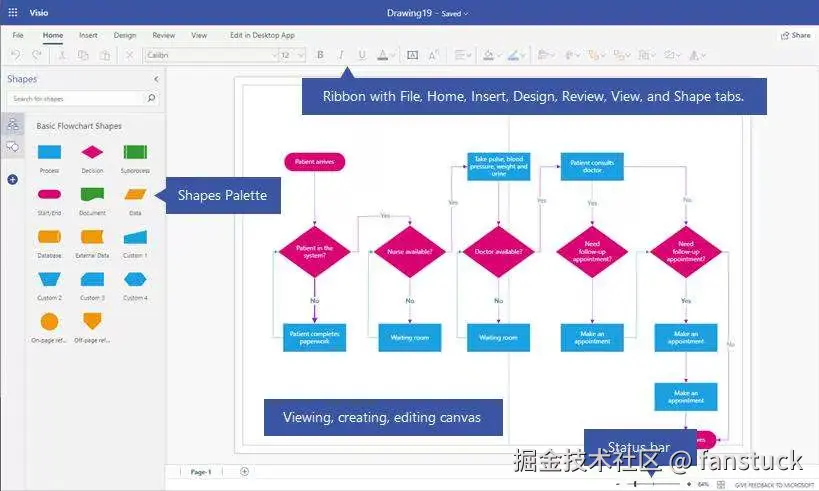This screenshot has height=491, width=819.
Task: Select the 'Nurse available?' diamond on canvas
Action: pyautogui.click(x=410, y=251)
